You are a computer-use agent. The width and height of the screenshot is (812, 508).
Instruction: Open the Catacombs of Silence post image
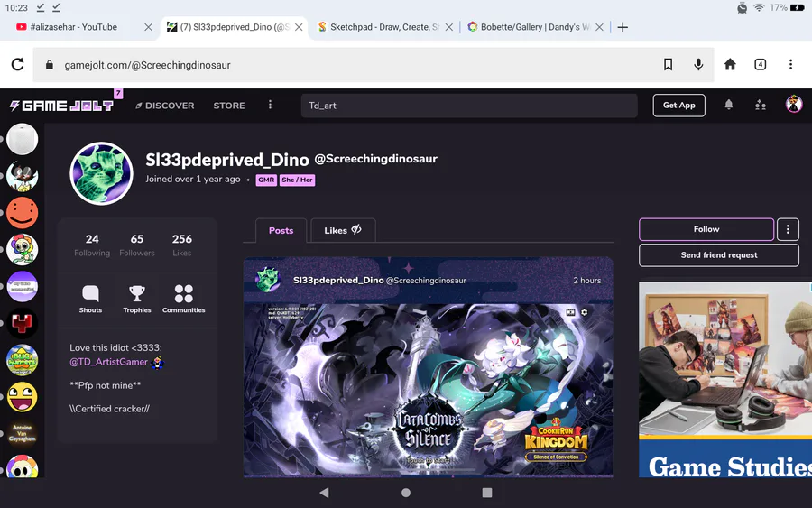429,390
